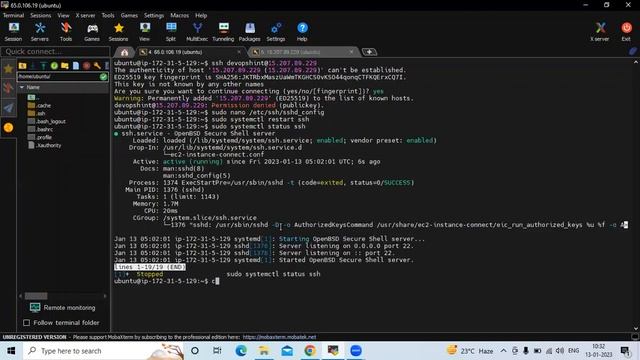Click the SFTP parent folder toolbar icon
Viewport: 640px width, 360px height.
[22, 66]
